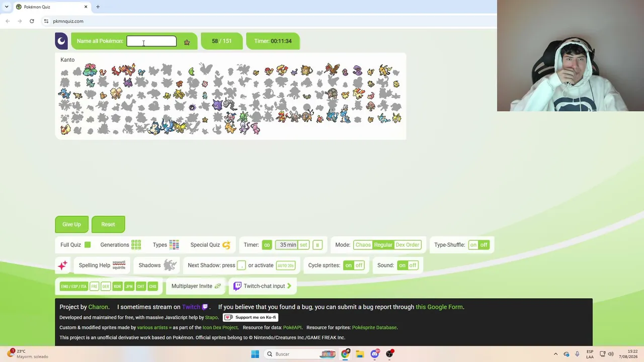The height and width of the screenshot is (362, 644).
Task: Focus the Name all Pokémon input field
Action: (x=151, y=41)
